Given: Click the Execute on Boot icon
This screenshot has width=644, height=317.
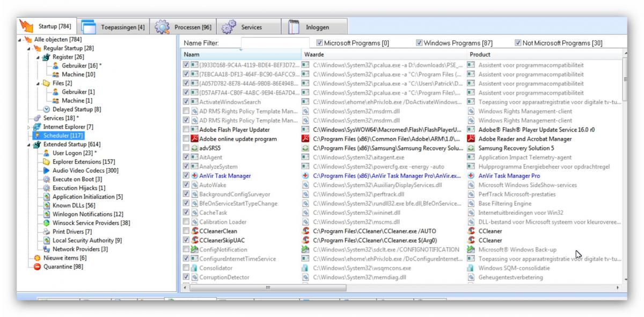Looking at the screenshot, I should click(47, 179).
